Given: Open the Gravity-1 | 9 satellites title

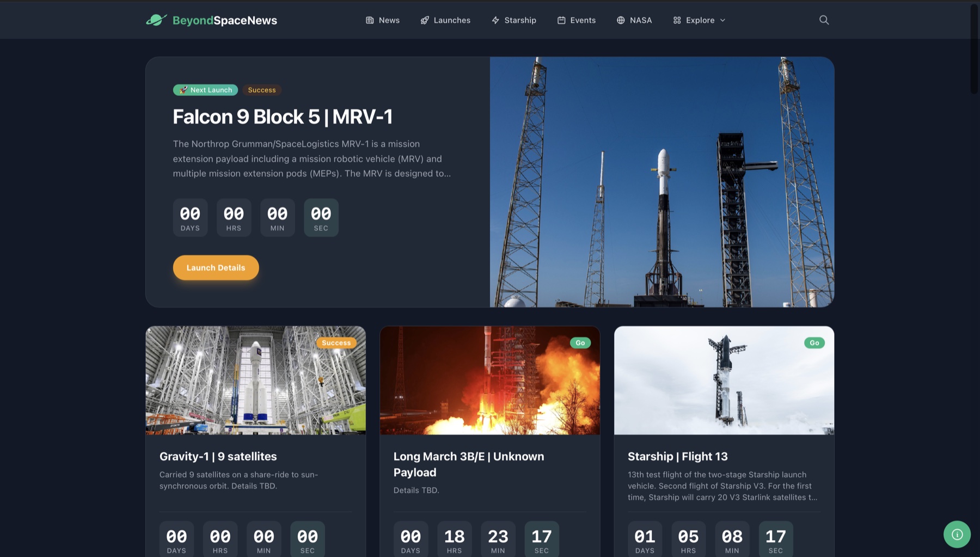Looking at the screenshot, I should click(218, 456).
